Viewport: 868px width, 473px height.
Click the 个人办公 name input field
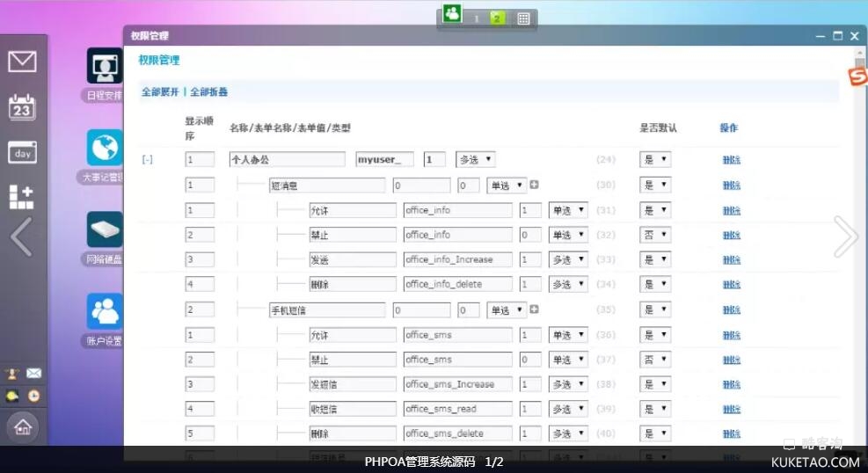(288, 159)
